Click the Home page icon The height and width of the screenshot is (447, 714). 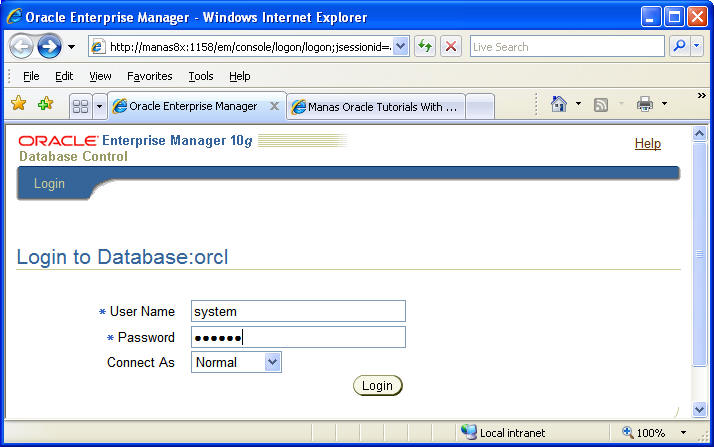click(559, 104)
